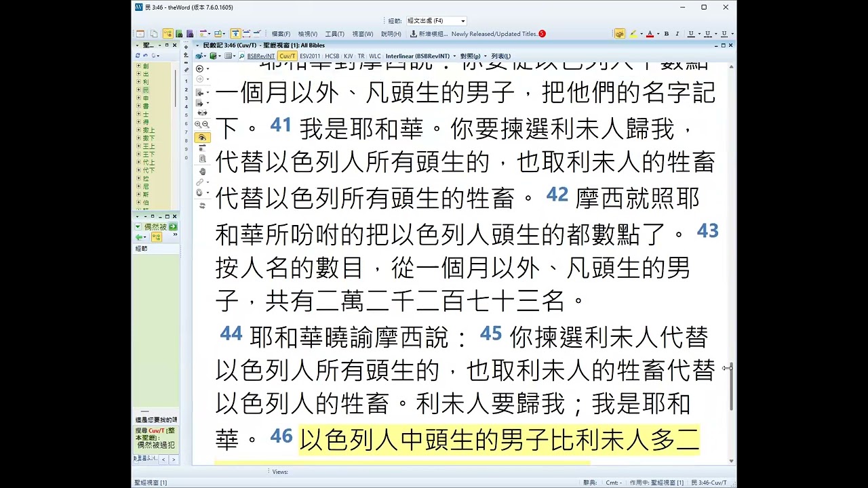This screenshot has width=868, height=488.
Task: Open the 檔案(F) menu
Action: point(281,34)
